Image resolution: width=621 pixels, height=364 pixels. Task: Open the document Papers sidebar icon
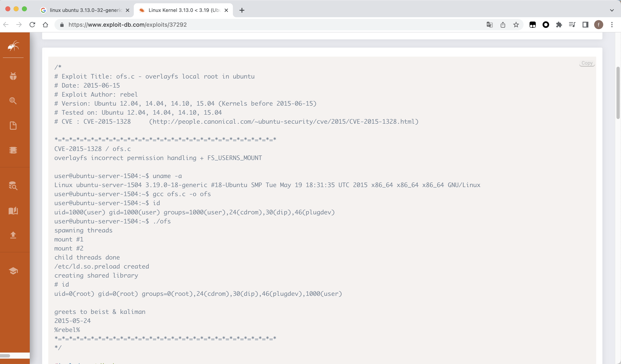13,125
